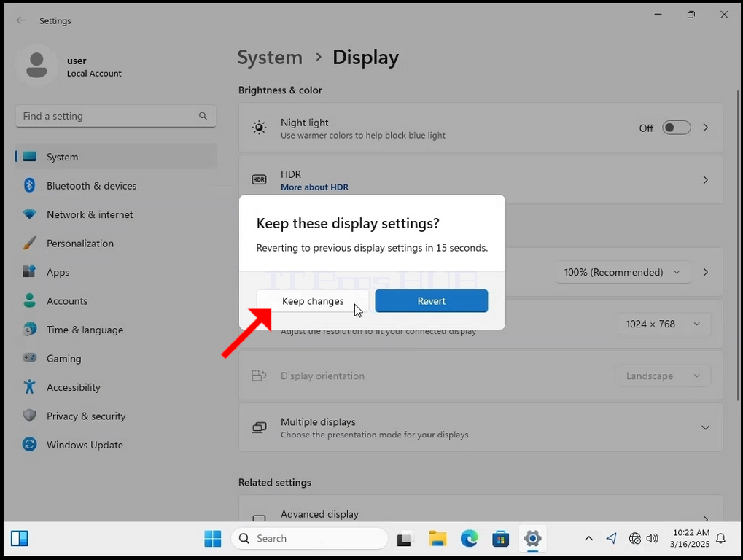743x560 pixels.
Task: Go to Network & internet settings
Action: 116,214
